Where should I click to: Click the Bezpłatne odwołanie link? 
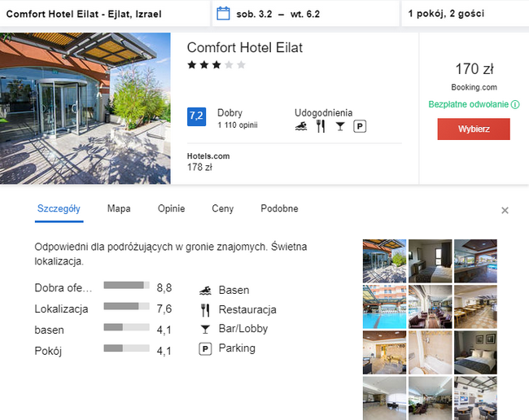tap(468, 104)
